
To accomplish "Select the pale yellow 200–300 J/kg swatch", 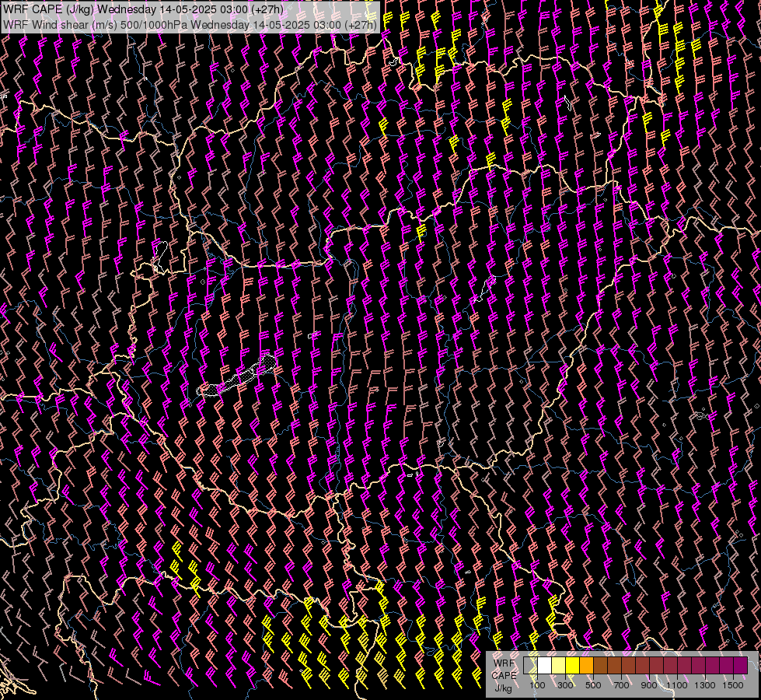I will tap(559, 665).
